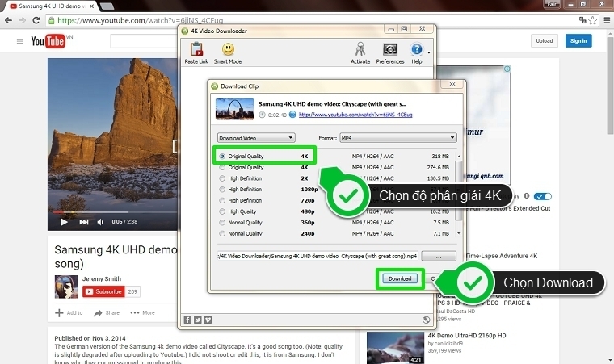This screenshot has width=614, height=364.
Task: Click the Help icon
Action: coord(417,51)
